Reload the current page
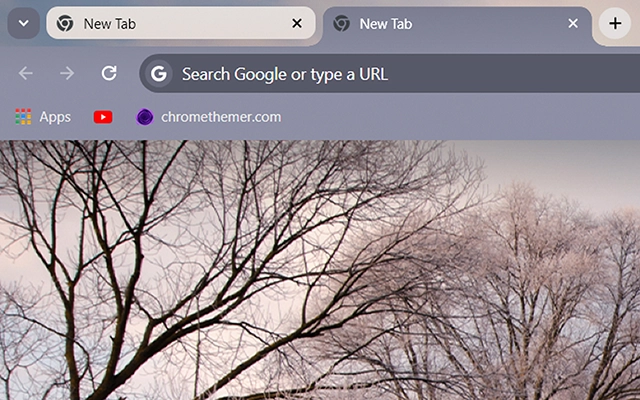Viewport: 640px width, 400px height. pos(109,73)
